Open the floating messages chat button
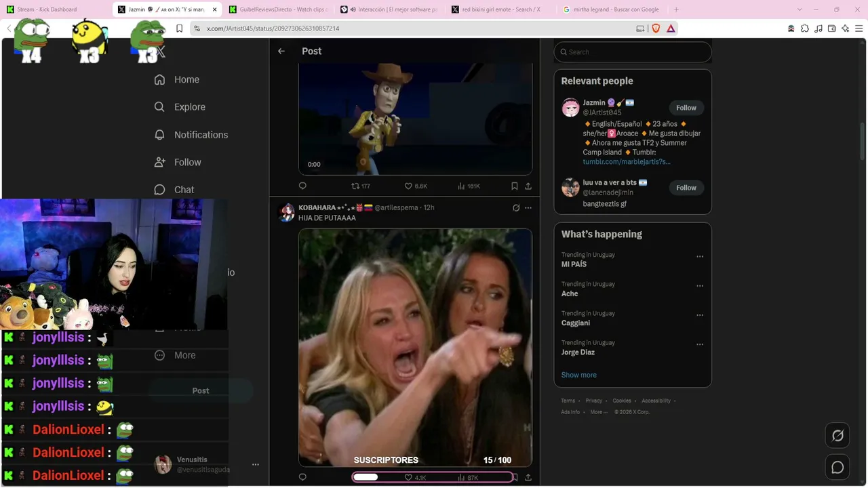This screenshot has width=868, height=488. (x=837, y=468)
